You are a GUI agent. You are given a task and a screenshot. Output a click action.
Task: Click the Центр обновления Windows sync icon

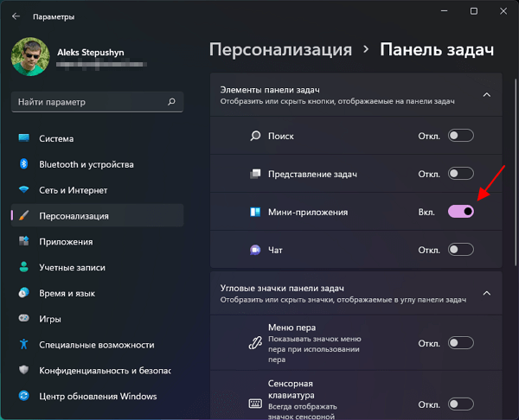(24, 396)
